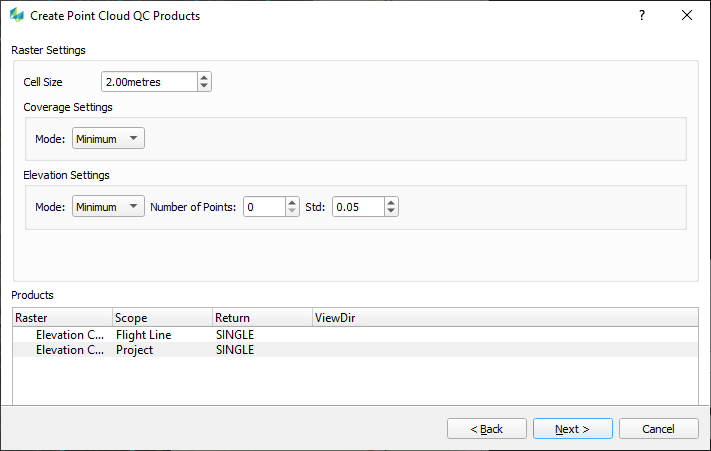Decrease Cell Size with down arrow
Viewport: 711px width, 451px height.
(x=204, y=86)
